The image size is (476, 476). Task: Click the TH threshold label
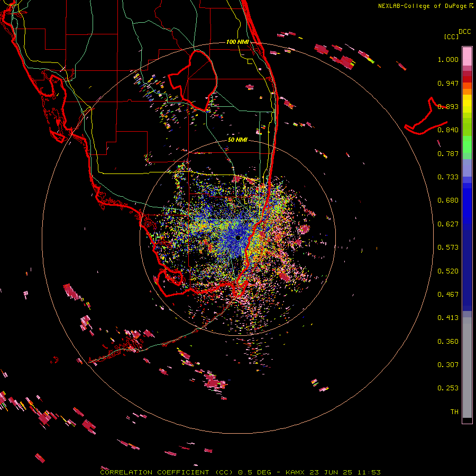coord(454,412)
